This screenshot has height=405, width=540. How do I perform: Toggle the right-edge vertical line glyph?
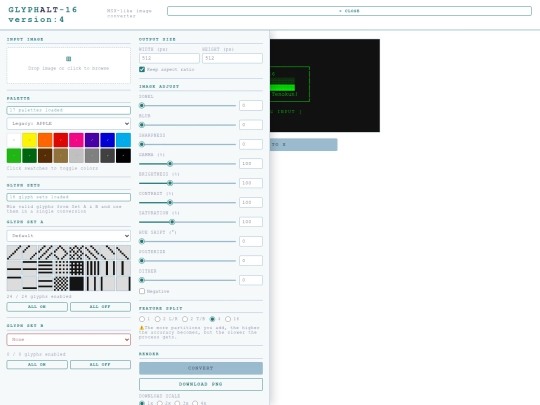[123, 284]
